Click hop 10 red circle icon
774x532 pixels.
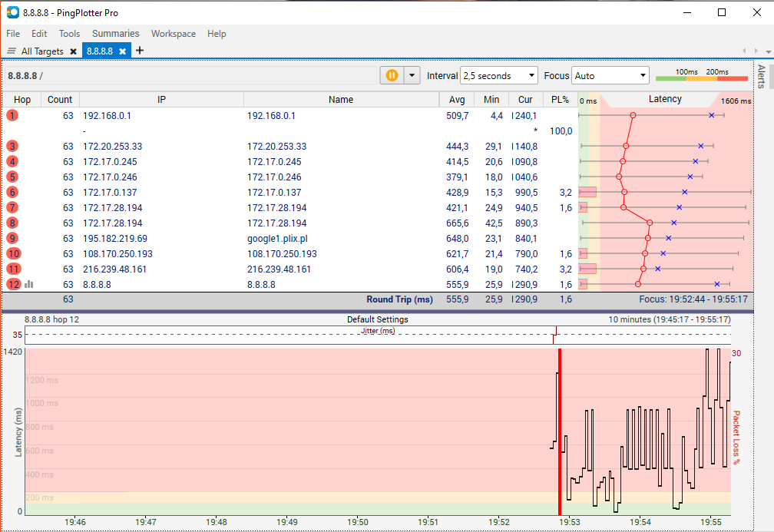14,253
